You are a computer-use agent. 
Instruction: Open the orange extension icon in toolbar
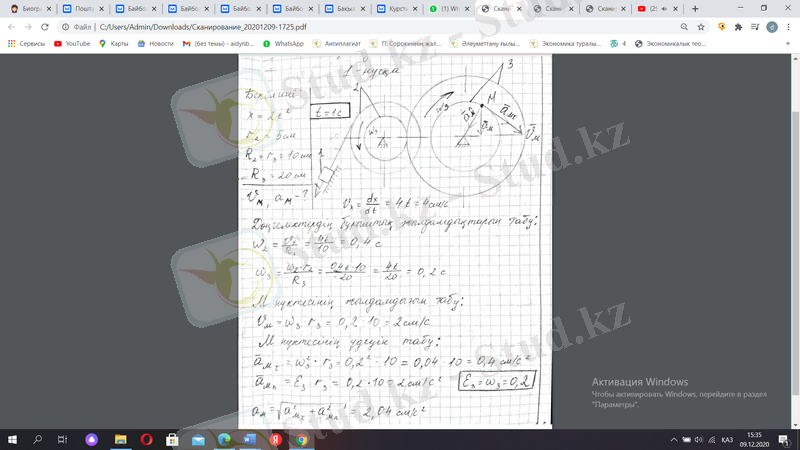click(x=721, y=27)
